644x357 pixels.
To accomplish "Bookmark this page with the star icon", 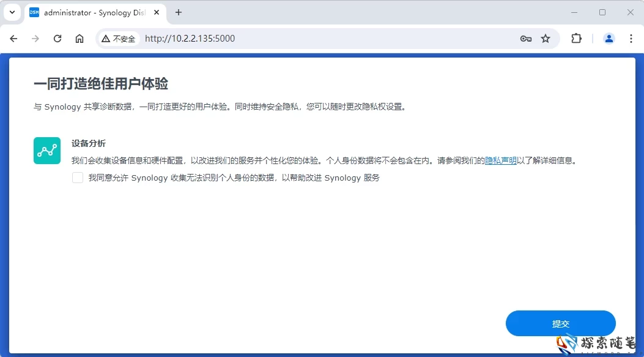I will coord(546,38).
